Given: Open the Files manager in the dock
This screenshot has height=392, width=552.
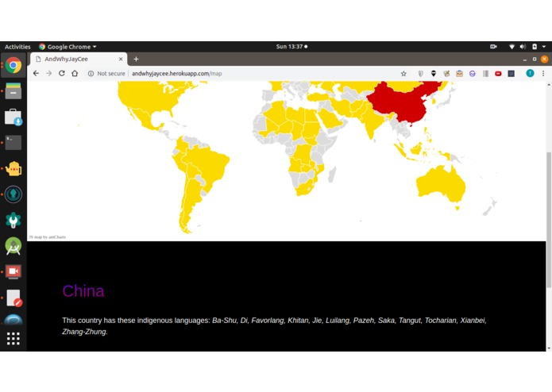Looking at the screenshot, I should point(13,90).
